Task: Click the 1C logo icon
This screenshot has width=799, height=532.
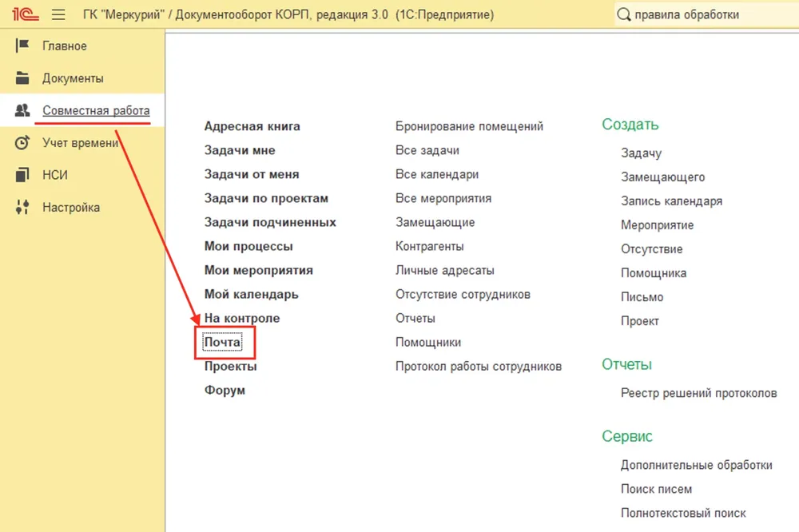Action: (25, 14)
